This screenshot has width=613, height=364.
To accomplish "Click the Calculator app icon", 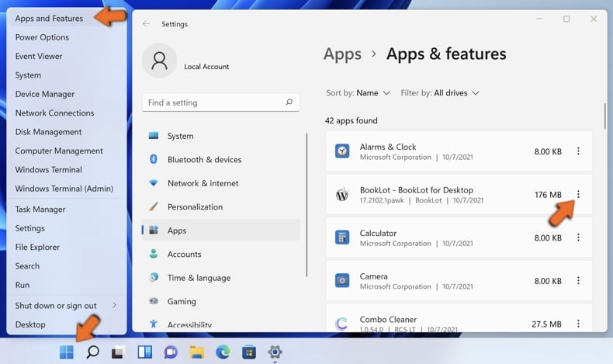I will (x=342, y=237).
